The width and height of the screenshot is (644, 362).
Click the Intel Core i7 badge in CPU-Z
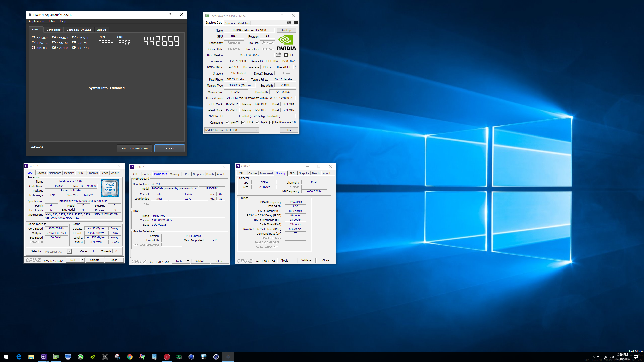[x=110, y=188]
